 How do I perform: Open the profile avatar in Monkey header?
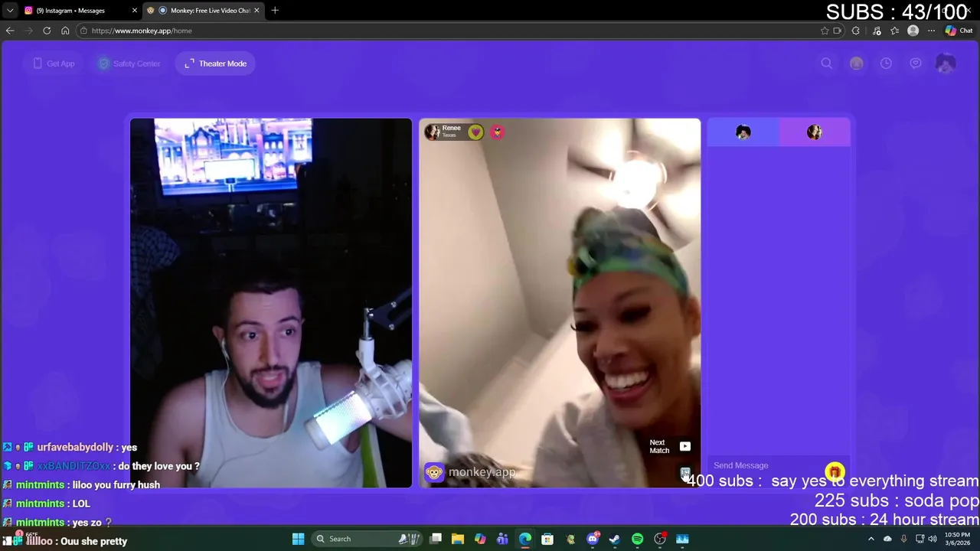click(x=946, y=64)
